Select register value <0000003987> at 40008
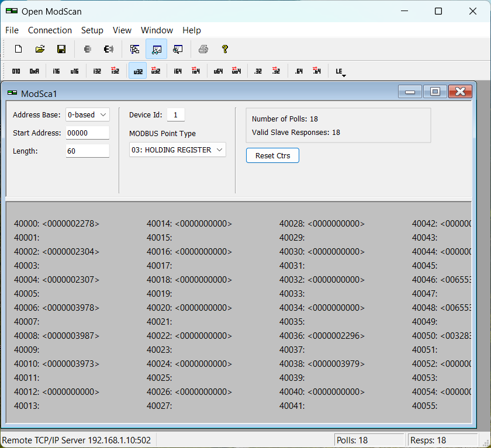491x448 pixels. (x=71, y=336)
